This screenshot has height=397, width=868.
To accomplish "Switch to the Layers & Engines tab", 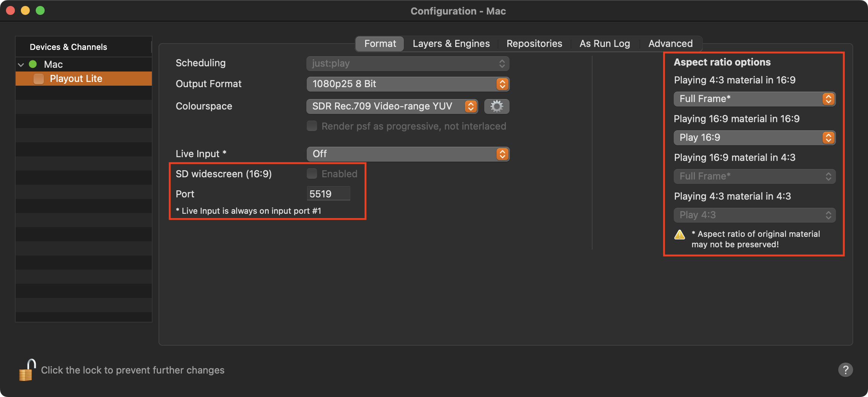I will [451, 44].
